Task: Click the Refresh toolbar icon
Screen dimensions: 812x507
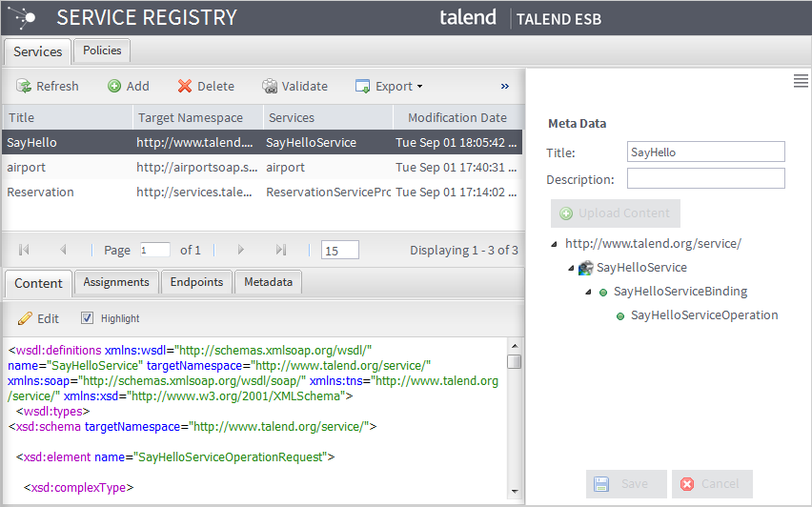Action: point(24,87)
